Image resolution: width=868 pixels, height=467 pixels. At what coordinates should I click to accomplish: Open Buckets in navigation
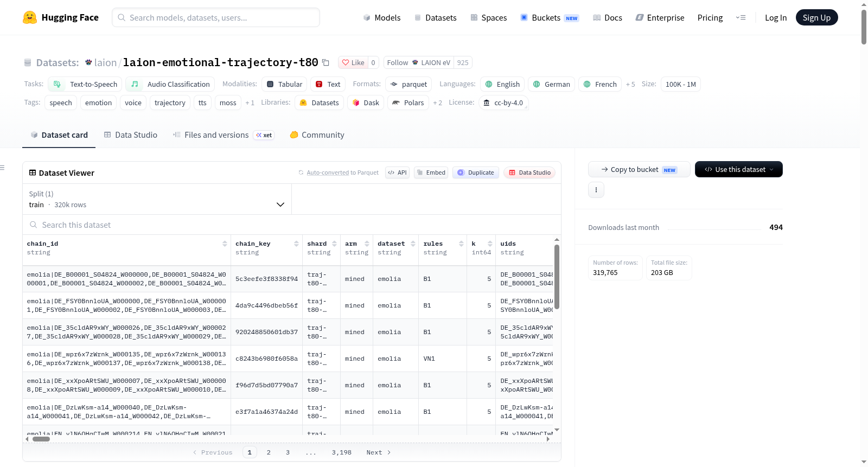(x=550, y=17)
